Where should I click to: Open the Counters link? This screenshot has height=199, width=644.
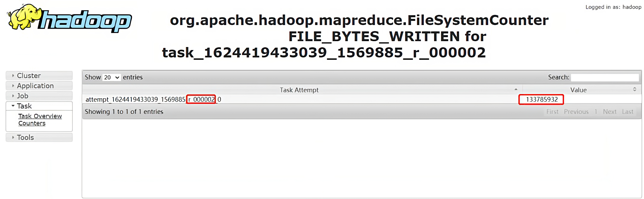tap(32, 123)
